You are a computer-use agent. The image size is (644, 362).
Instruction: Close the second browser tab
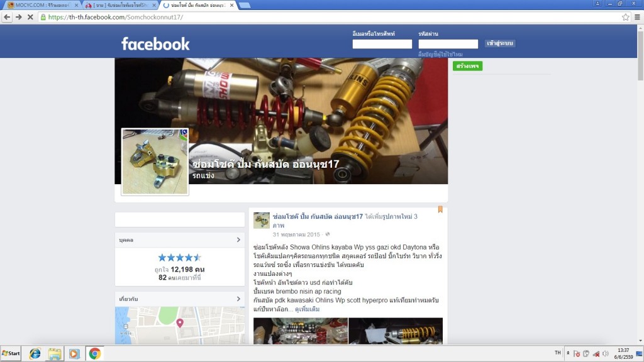154,5
